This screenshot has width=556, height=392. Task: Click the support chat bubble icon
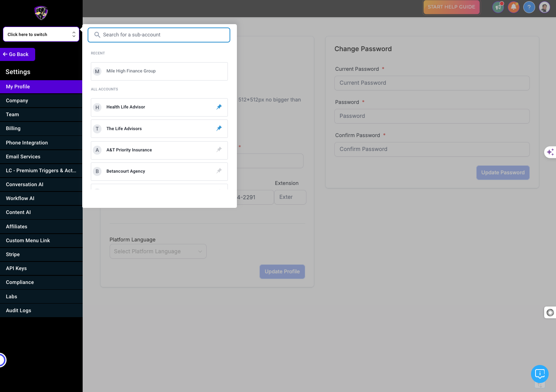coord(540,374)
